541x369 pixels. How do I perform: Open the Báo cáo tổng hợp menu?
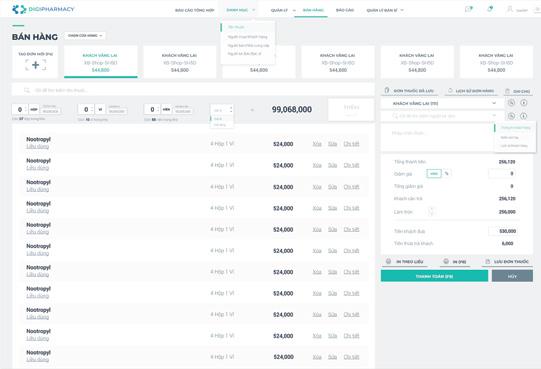pos(195,10)
